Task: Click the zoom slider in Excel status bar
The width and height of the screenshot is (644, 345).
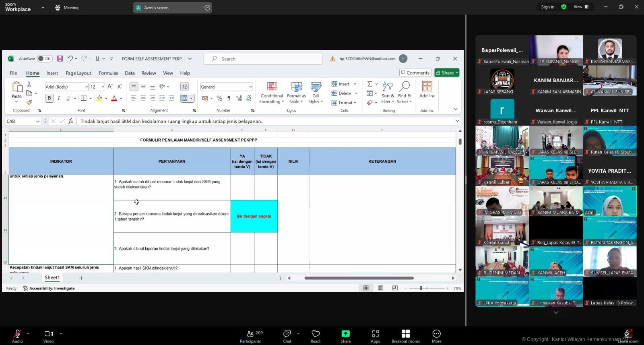Action: pos(421,288)
